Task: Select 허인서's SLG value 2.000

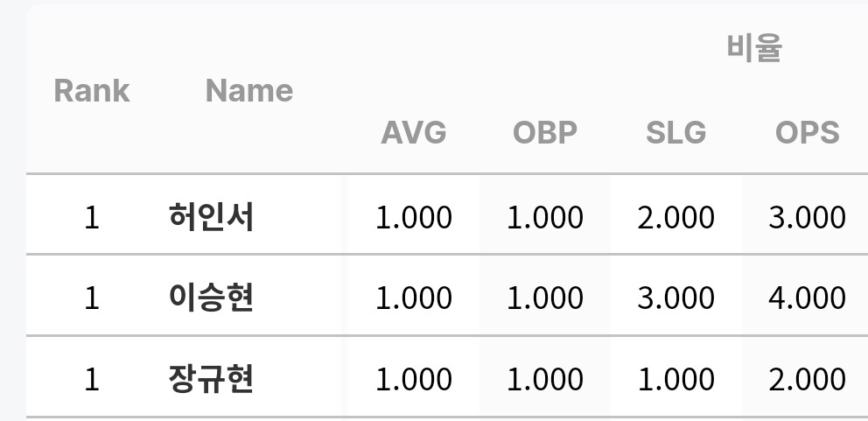Action: click(x=675, y=216)
